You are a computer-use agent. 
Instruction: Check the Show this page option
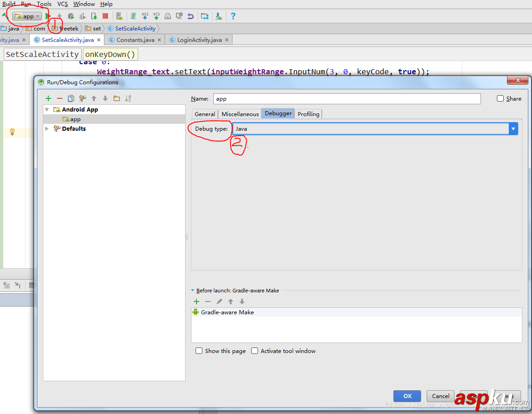[x=199, y=351]
